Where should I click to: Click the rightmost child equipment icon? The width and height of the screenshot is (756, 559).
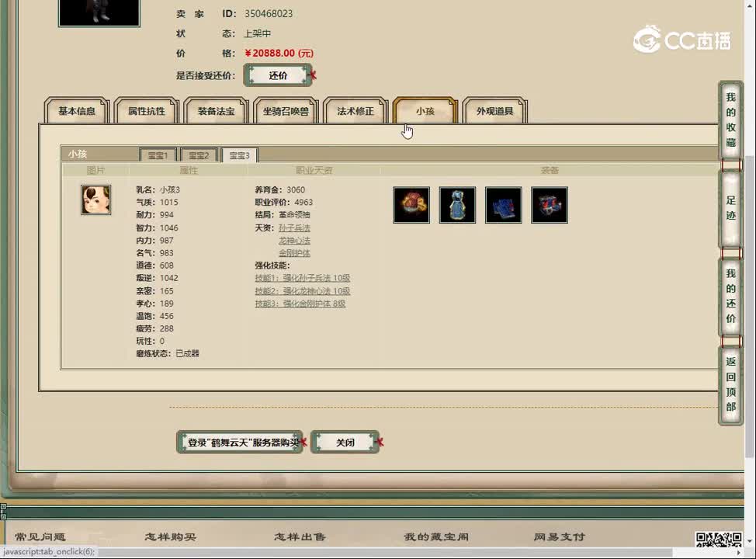pyautogui.click(x=550, y=204)
